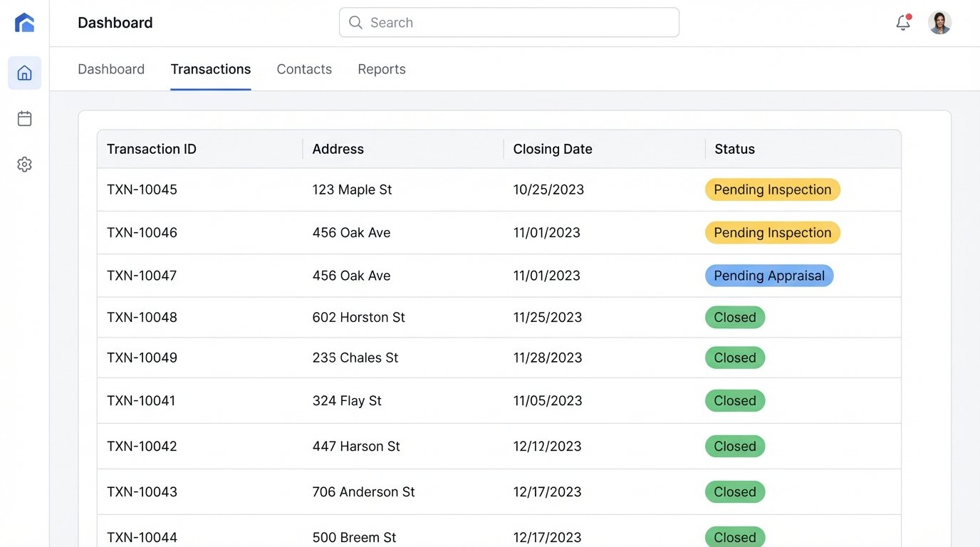This screenshot has width=980, height=547.
Task: Select the Transactions tab
Action: pyautogui.click(x=210, y=69)
